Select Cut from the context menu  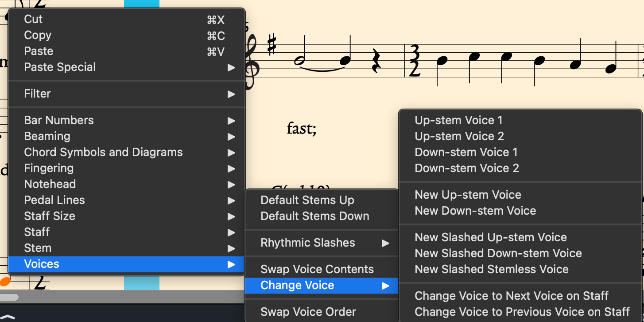click(x=34, y=19)
